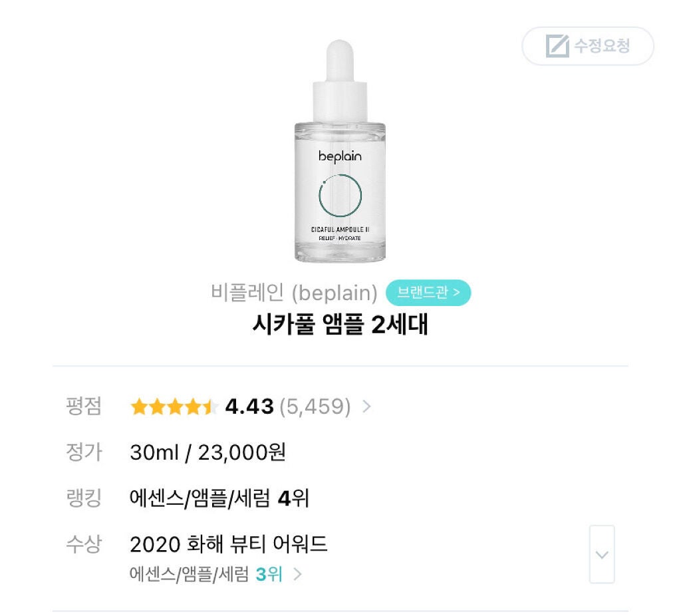This screenshot has height=616, width=681.
Task: Select the 수상 awards label
Action: pos(83,544)
